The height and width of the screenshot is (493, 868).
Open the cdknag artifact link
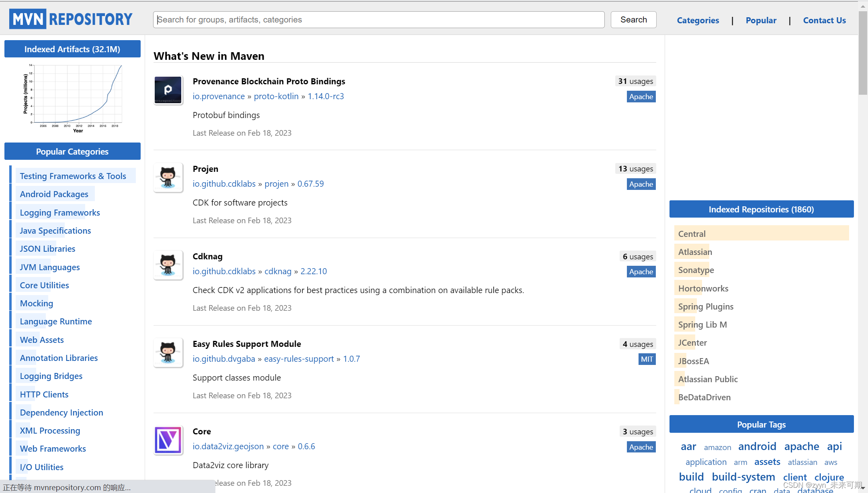278,271
